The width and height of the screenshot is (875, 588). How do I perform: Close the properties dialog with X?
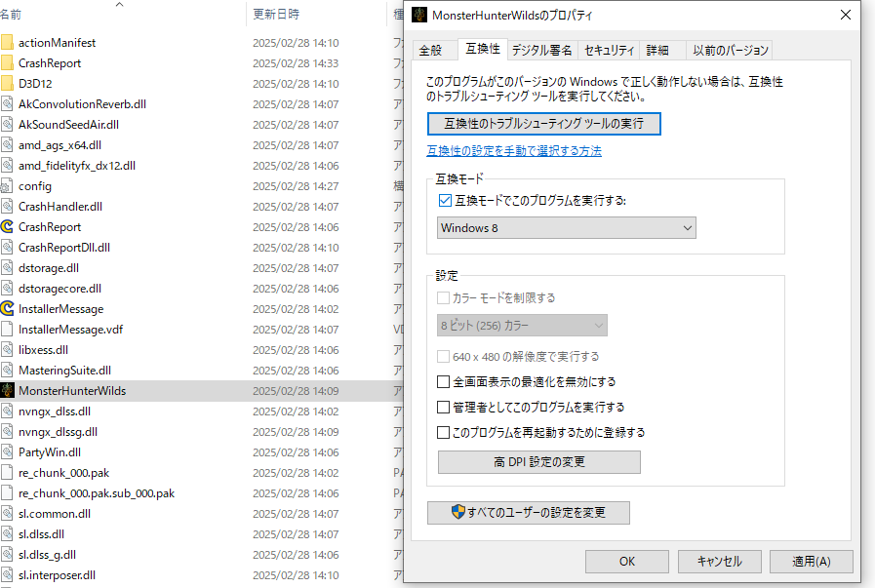[846, 15]
